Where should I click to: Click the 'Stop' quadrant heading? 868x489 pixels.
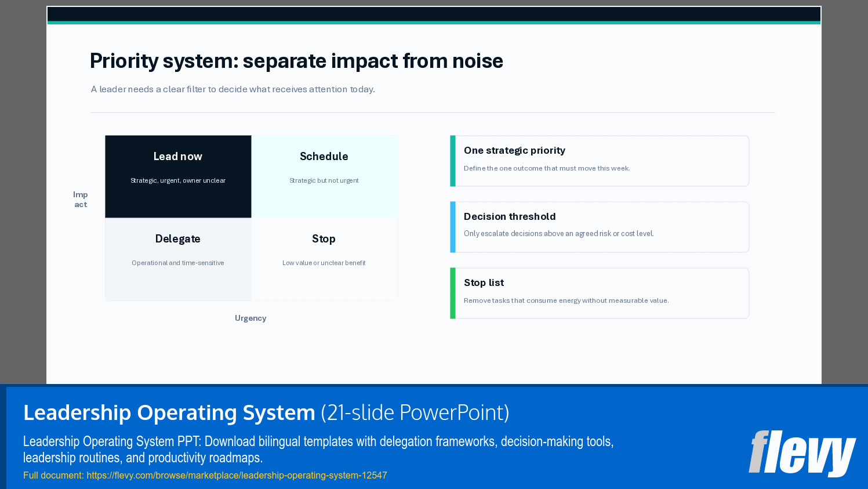324,239
